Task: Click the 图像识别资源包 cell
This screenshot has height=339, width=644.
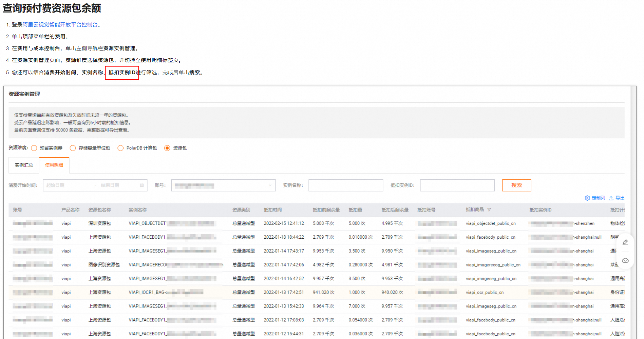Action: [104, 265]
